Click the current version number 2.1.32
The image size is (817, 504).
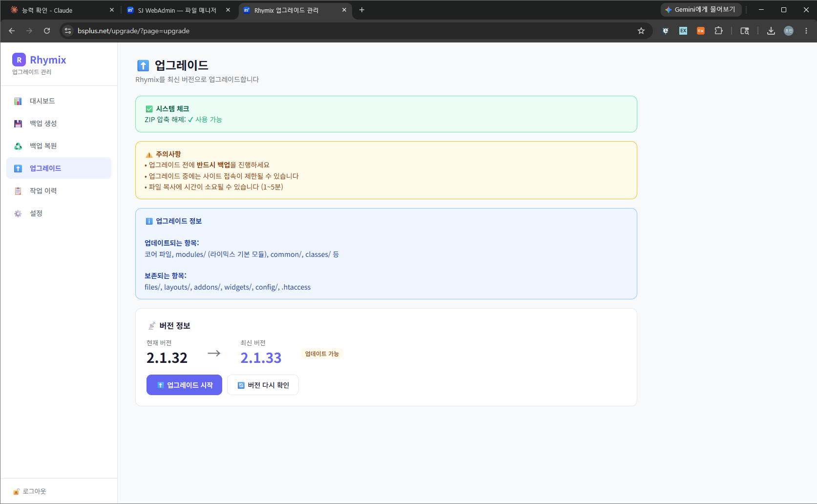[x=167, y=358]
